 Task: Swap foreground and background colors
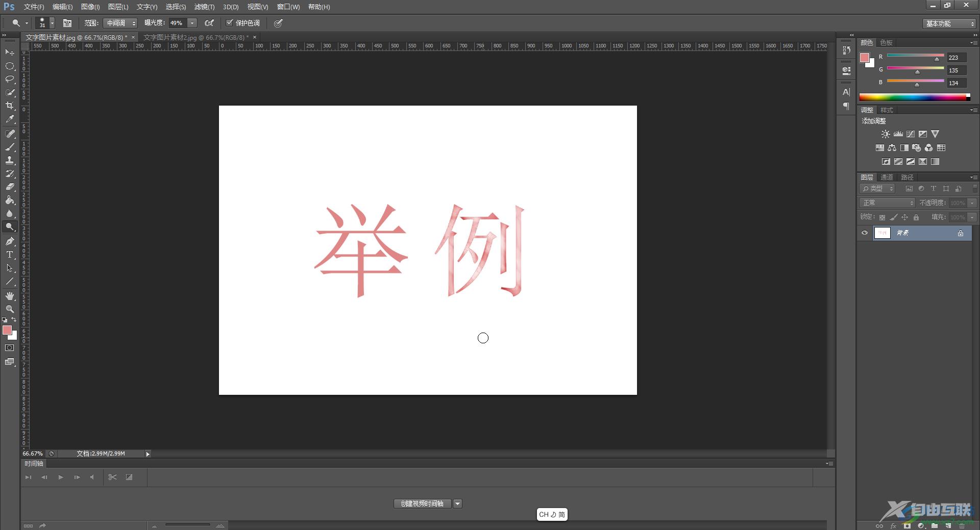coord(14,320)
